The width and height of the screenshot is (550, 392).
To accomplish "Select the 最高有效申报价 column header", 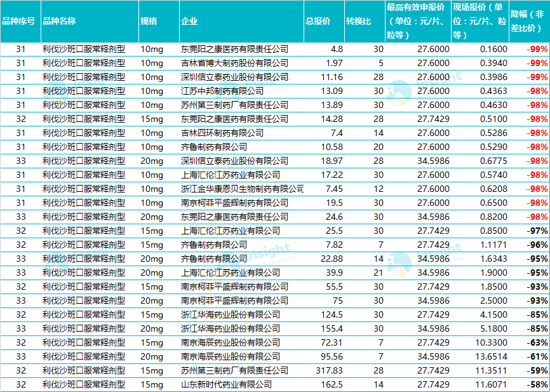I will (x=418, y=21).
